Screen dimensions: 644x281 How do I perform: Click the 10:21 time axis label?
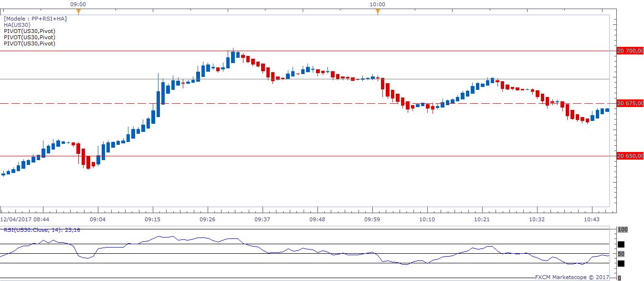pos(482,219)
